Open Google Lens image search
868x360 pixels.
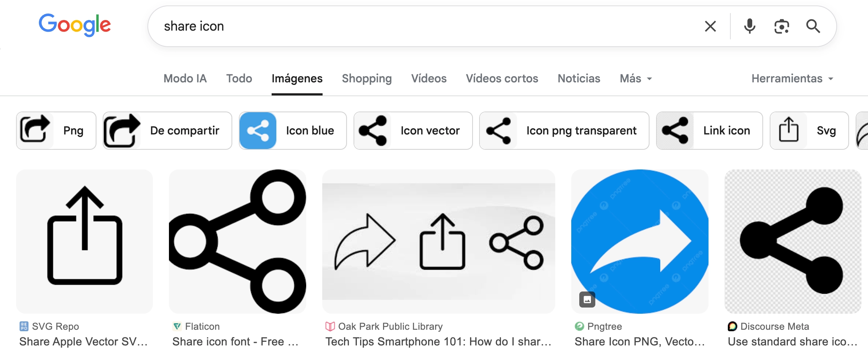[x=781, y=26]
